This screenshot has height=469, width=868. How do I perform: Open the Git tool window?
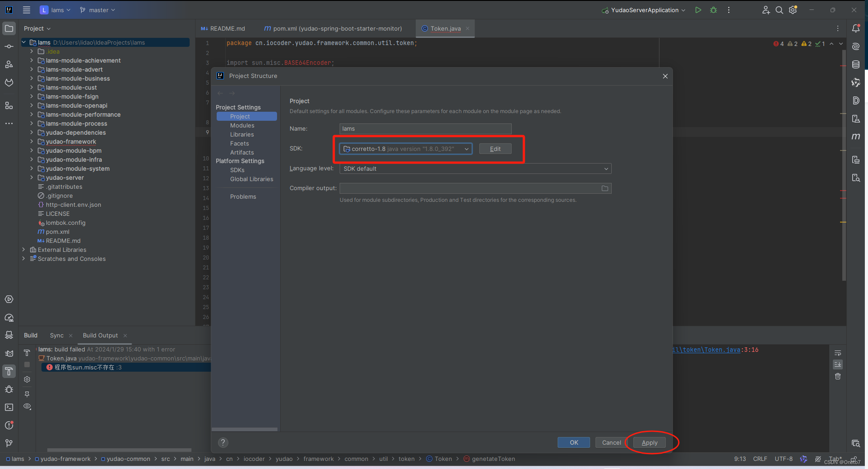pos(9,443)
